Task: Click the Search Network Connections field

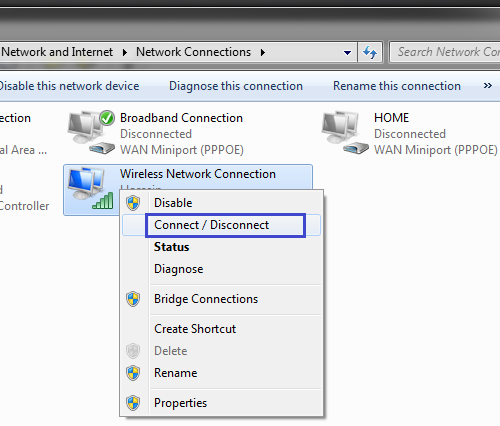Action: pyautogui.click(x=445, y=52)
